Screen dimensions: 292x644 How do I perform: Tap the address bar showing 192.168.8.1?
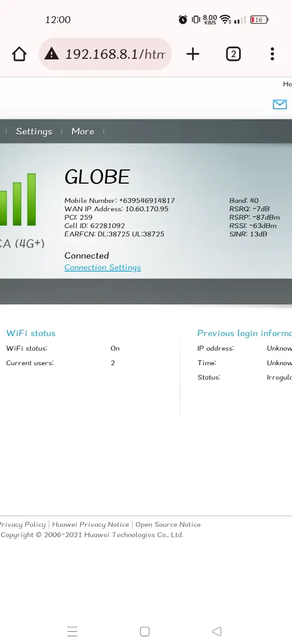click(105, 54)
